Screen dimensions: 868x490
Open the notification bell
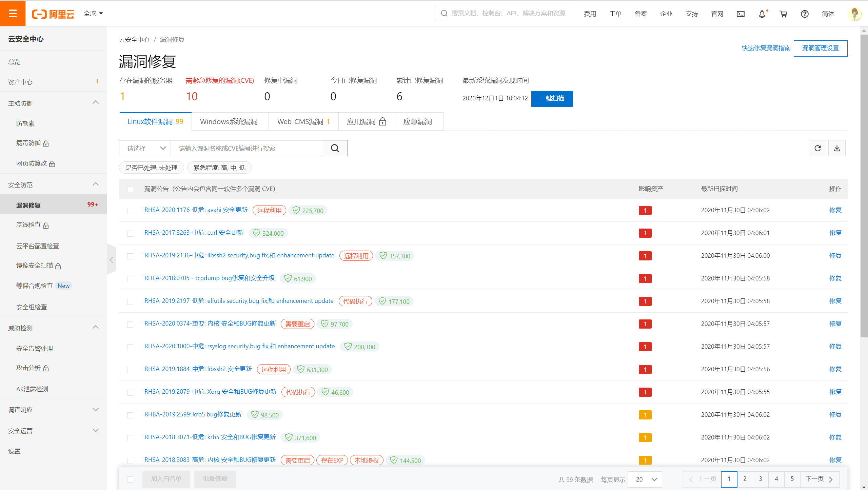[762, 14]
